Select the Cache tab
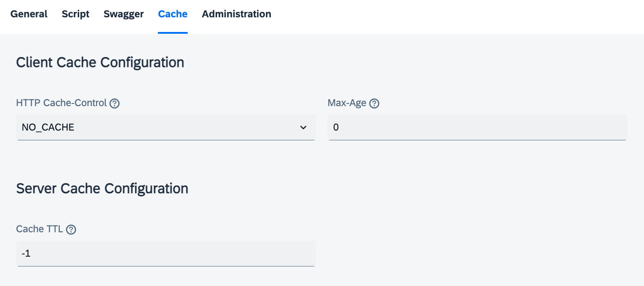The width and height of the screenshot is (644, 286). [x=173, y=14]
